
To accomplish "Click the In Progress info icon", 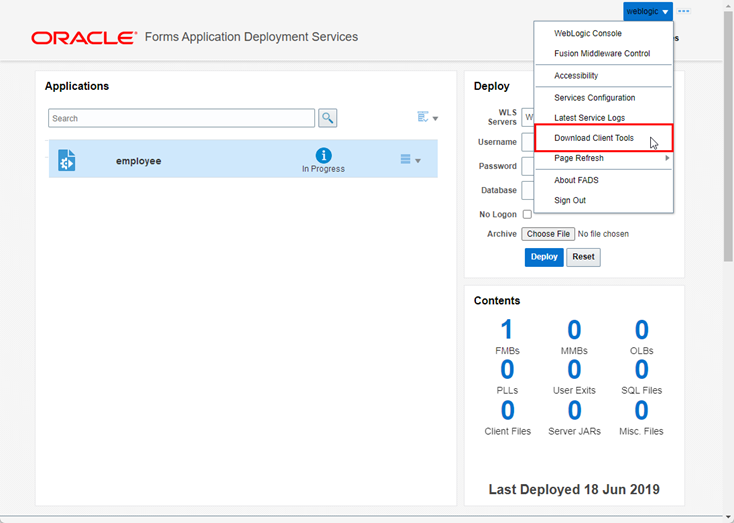I will coord(323,155).
